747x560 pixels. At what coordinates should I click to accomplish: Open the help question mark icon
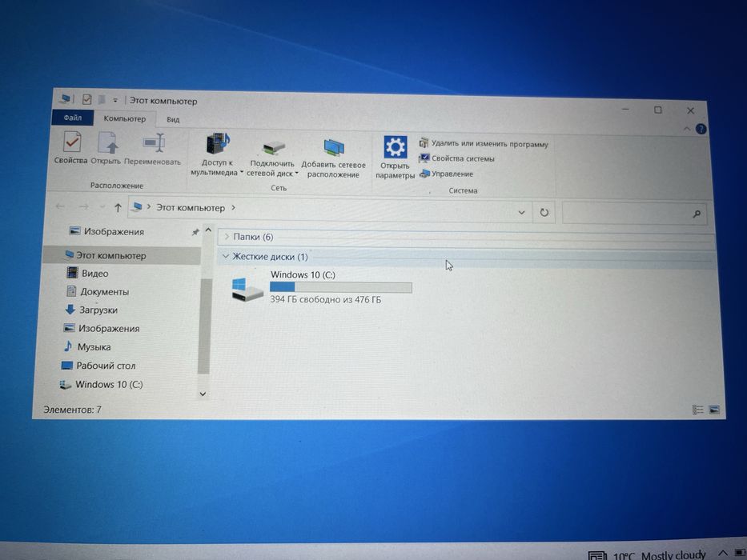(x=701, y=129)
